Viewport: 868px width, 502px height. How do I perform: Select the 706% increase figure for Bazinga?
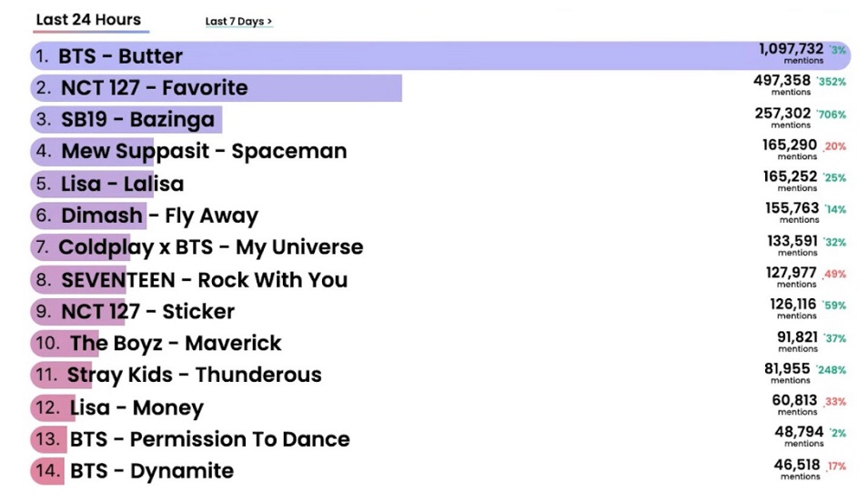[x=831, y=115]
